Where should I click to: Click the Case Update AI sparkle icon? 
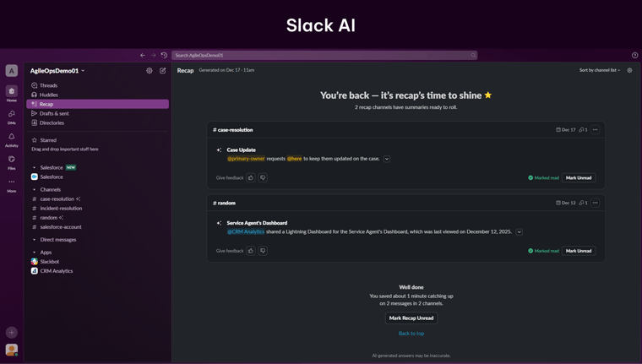click(219, 149)
